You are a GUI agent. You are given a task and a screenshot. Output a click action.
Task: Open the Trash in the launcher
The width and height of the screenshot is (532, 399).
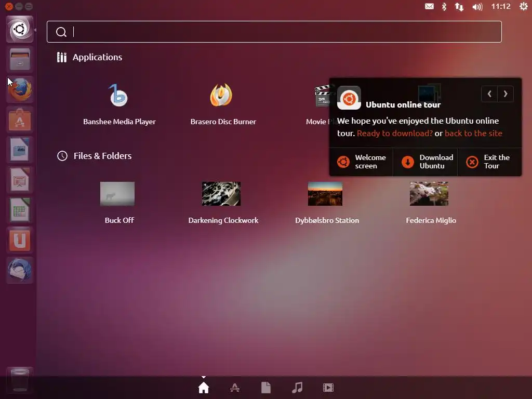click(x=20, y=380)
